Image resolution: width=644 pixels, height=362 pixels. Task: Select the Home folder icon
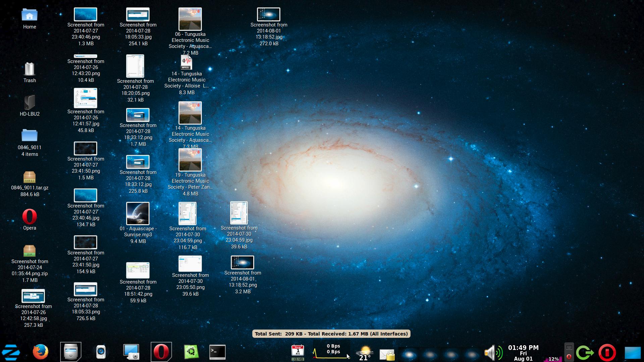click(x=30, y=15)
